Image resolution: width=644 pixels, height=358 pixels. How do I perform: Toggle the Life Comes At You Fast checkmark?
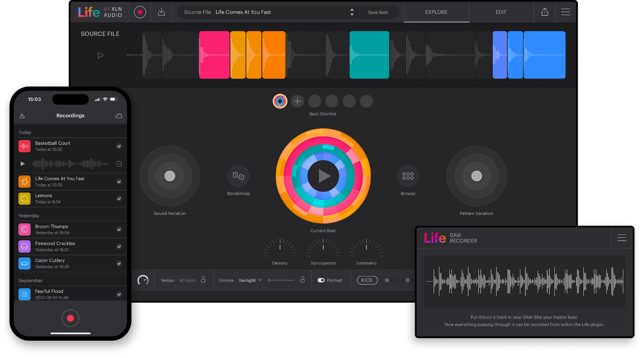(119, 182)
